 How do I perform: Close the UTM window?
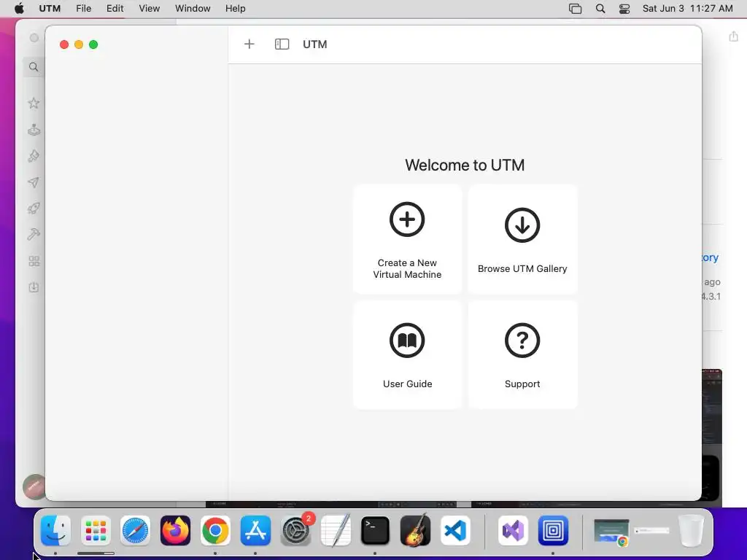[64, 44]
